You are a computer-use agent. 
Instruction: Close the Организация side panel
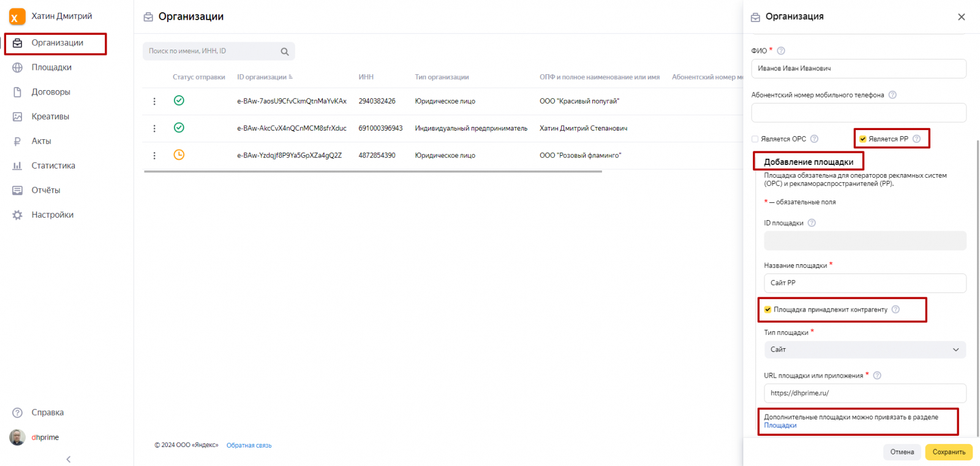[961, 17]
